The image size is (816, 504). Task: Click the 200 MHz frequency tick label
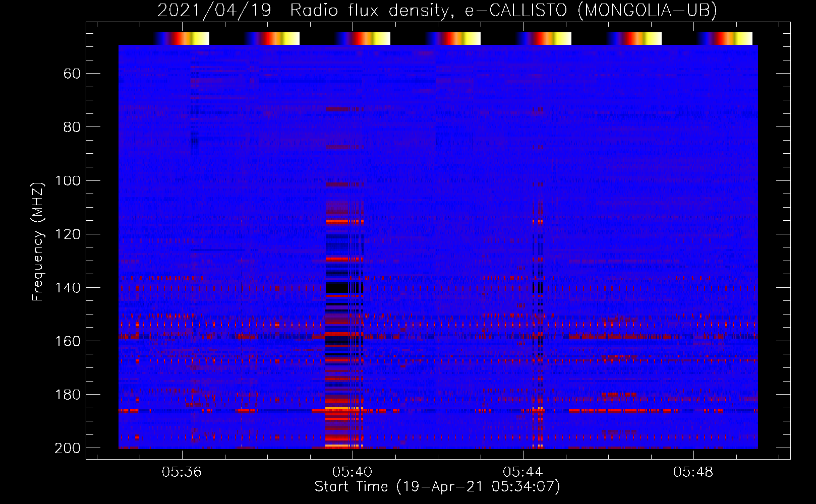68,448
